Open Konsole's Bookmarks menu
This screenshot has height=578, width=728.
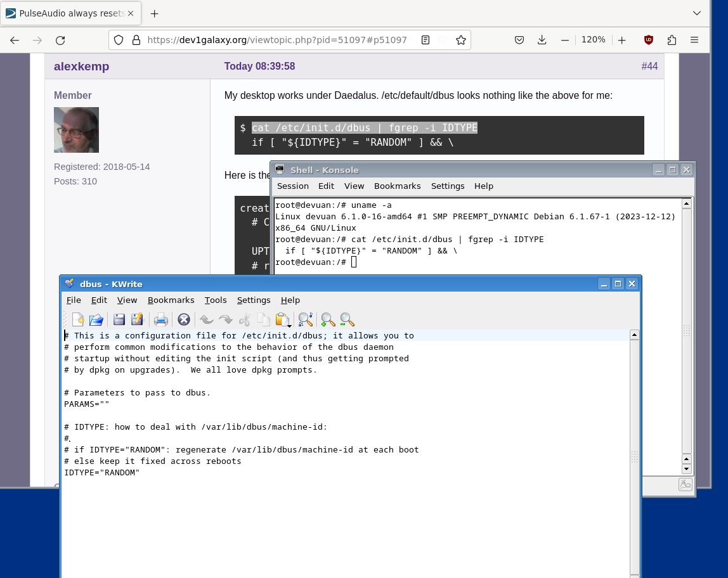(x=397, y=186)
